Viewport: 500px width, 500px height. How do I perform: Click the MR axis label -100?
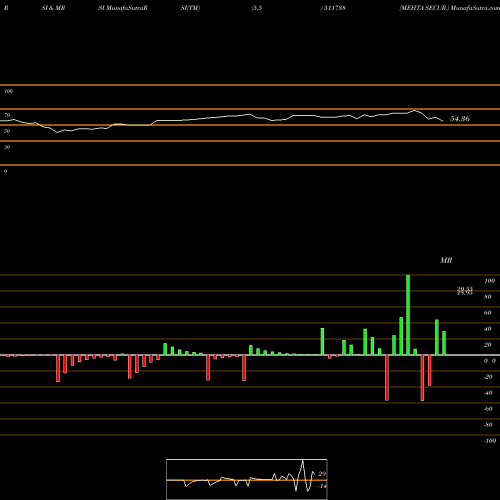point(490,441)
